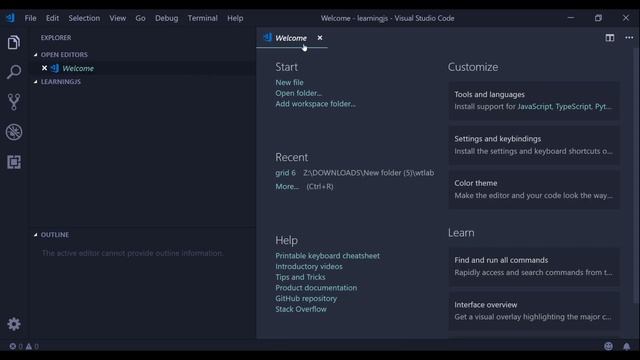Viewport: 640px width, 360px height.
Task: Open Introductory videos link
Action: 309,267
